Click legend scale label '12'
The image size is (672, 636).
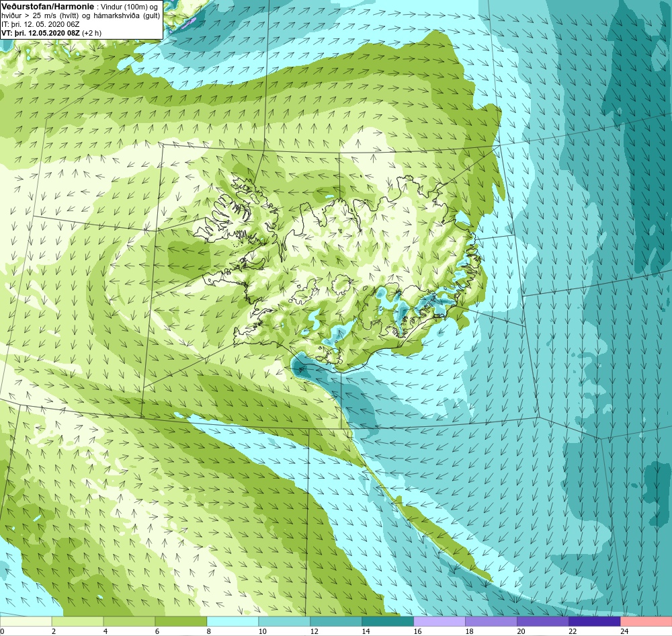[x=314, y=631]
